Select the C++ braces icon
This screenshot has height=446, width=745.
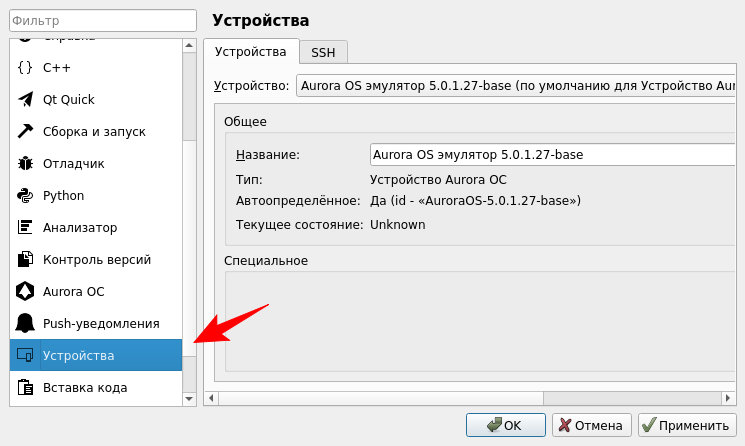(x=25, y=68)
